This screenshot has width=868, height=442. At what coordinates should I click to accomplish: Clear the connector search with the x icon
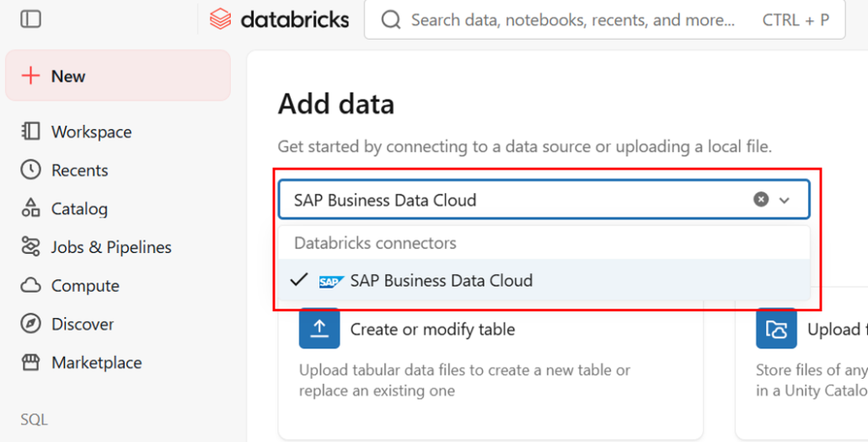pyautogui.click(x=761, y=199)
